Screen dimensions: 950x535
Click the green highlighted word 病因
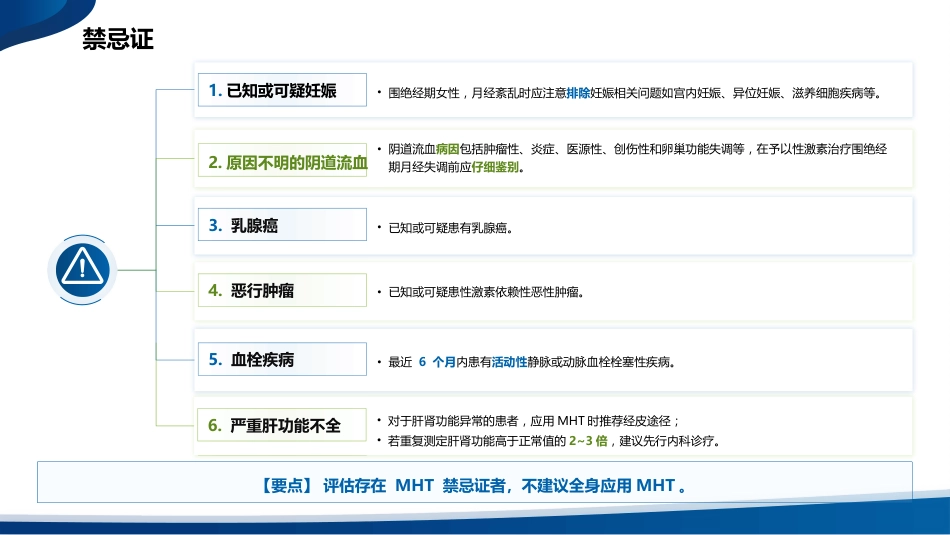[x=447, y=149]
